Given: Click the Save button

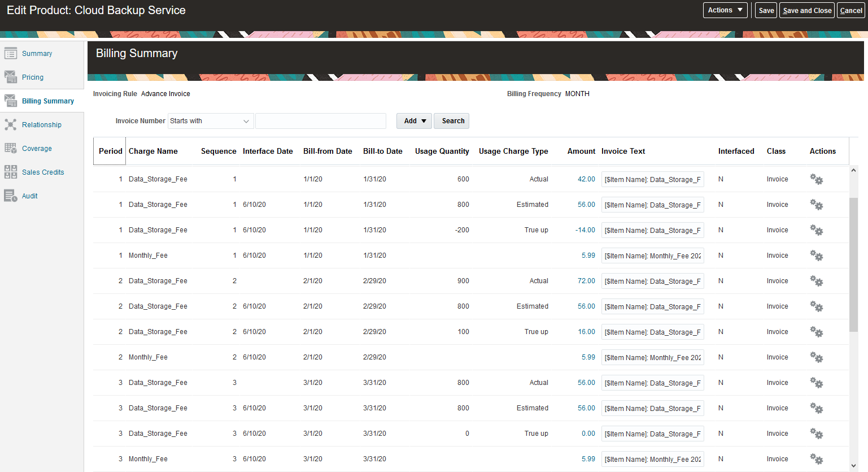Looking at the screenshot, I should point(766,10).
